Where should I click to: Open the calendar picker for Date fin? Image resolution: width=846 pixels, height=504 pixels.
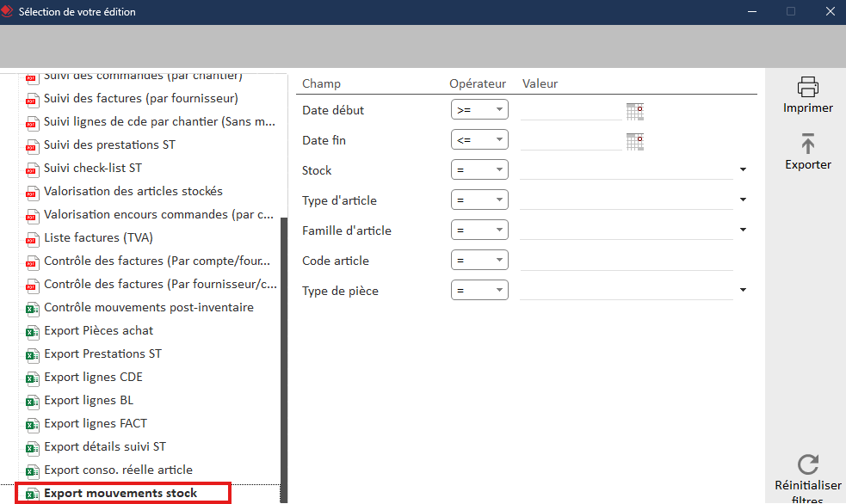tap(634, 139)
